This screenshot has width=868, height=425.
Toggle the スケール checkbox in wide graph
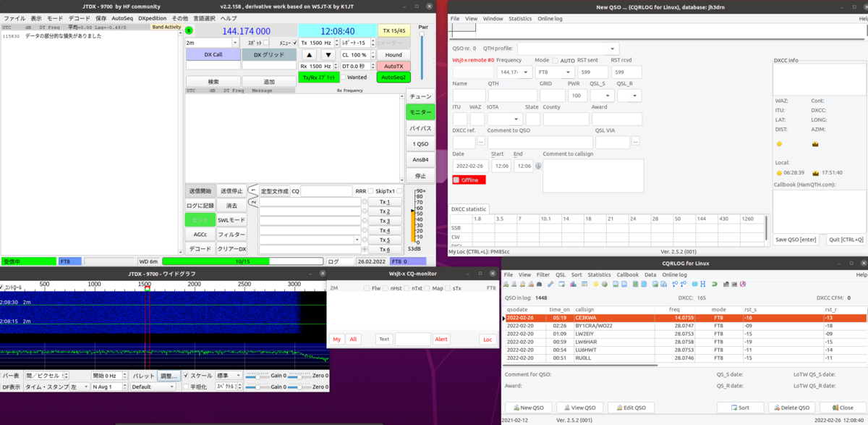(186, 375)
